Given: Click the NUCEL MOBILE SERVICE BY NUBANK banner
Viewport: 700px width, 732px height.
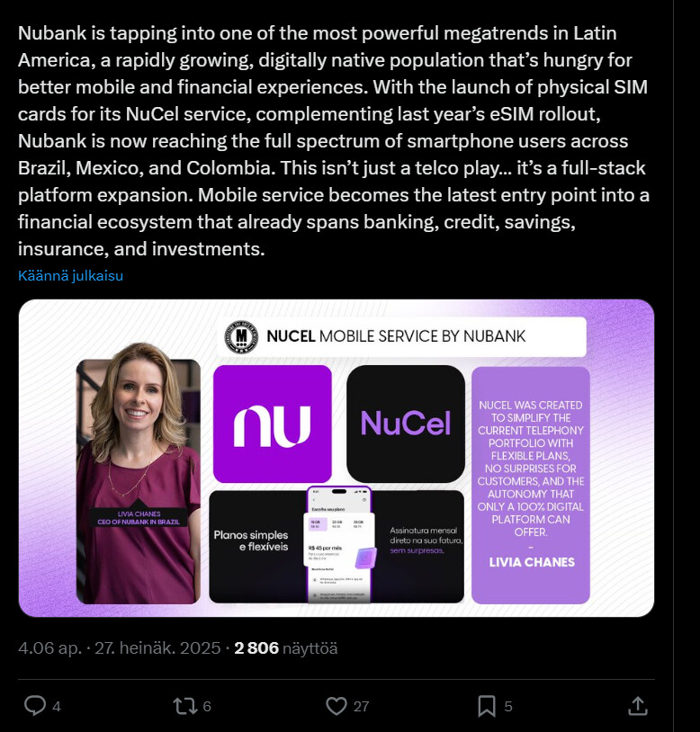Looking at the screenshot, I should point(405,337).
